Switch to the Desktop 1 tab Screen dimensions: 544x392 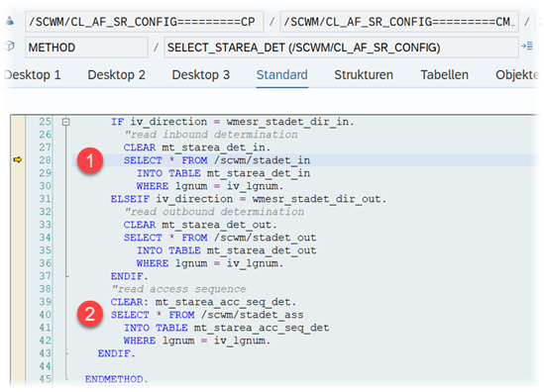33,75
